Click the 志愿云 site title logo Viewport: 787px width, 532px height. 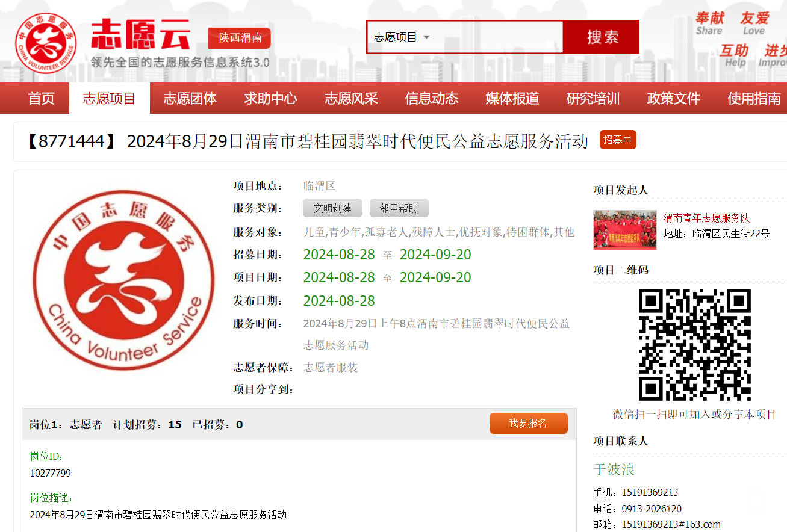[141, 34]
